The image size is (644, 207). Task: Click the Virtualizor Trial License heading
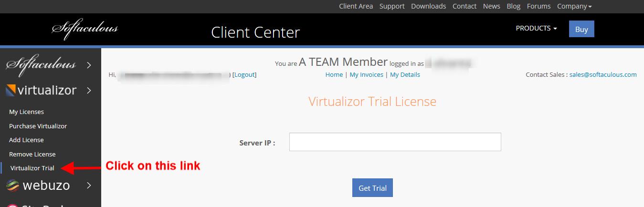372,102
